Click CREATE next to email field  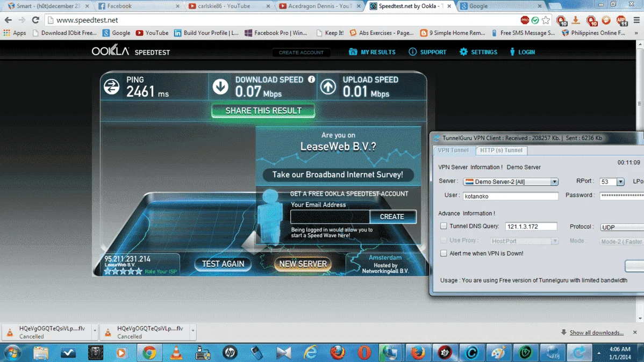click(x=392, y=216)
